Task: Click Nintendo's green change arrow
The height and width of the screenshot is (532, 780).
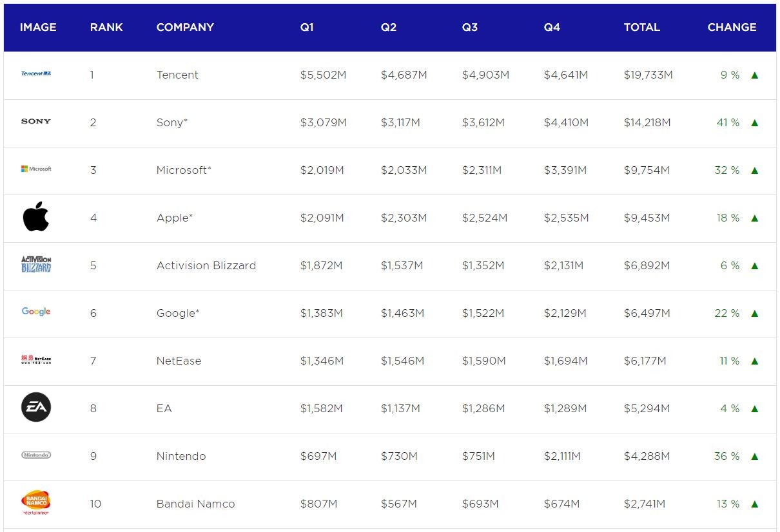Action: click(754, 456)
